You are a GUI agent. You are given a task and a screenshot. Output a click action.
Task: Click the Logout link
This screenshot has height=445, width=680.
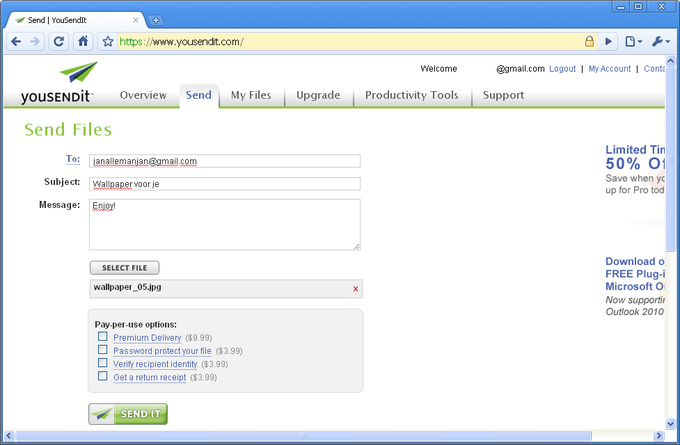tap(562, 69)
